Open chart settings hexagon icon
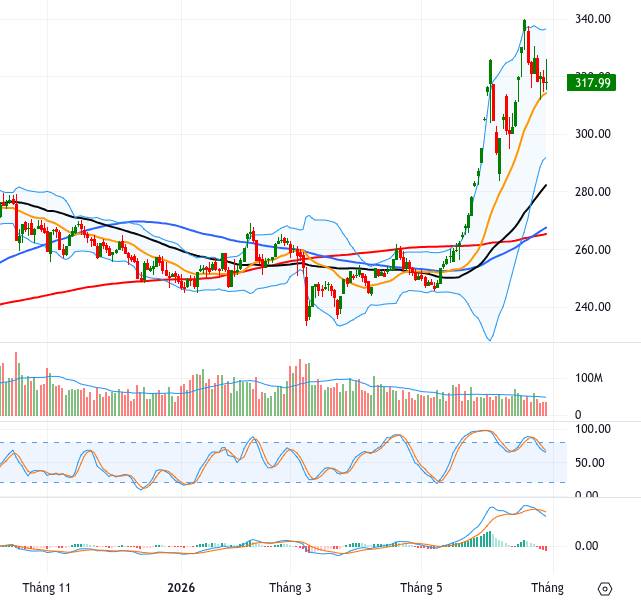This screenshot has width=641, height=602. tap(605, 589)
